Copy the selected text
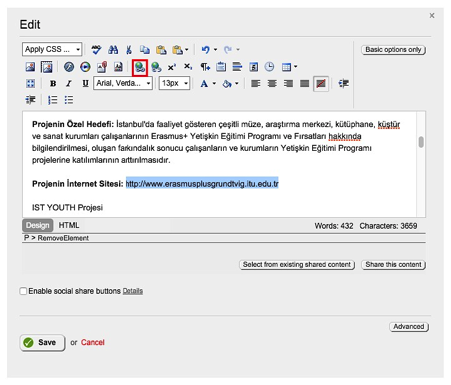 145,50
